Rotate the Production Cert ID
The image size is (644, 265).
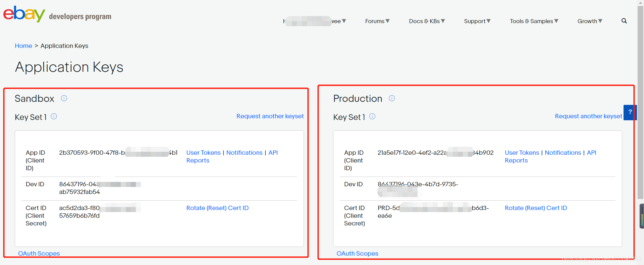536,208
